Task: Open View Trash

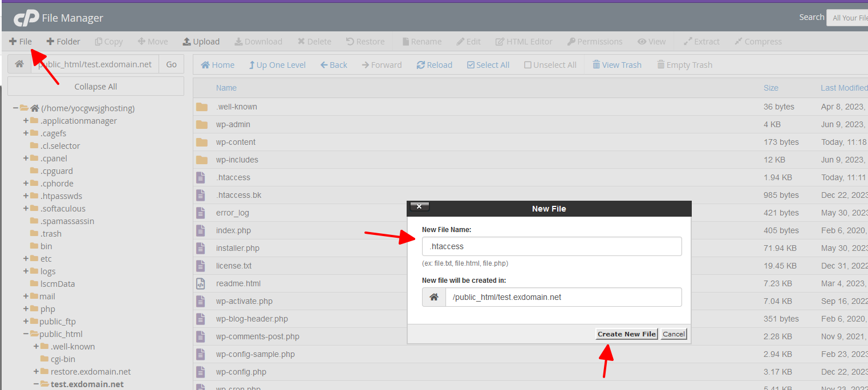Action: click(x=616, y=65)
